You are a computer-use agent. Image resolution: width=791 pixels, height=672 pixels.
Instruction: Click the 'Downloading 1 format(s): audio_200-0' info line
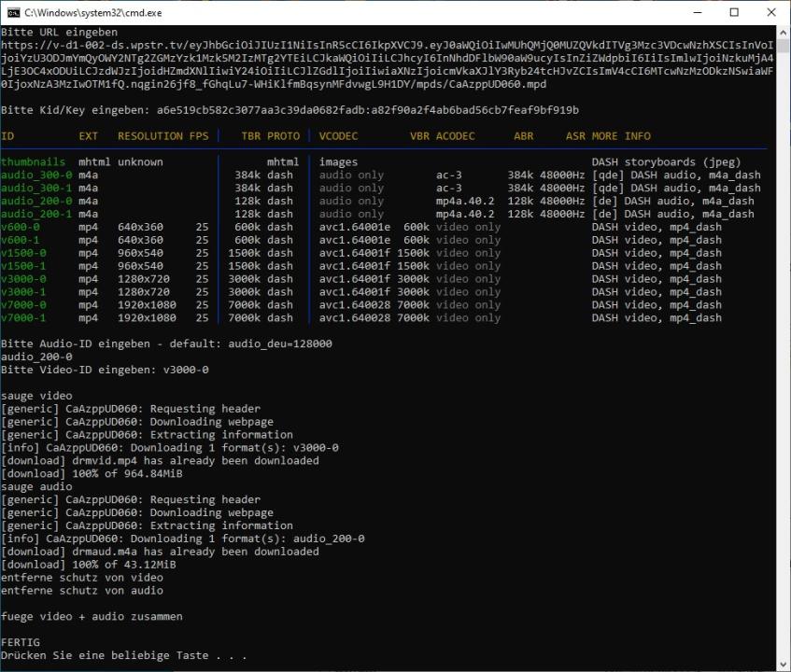click(183, 539)
